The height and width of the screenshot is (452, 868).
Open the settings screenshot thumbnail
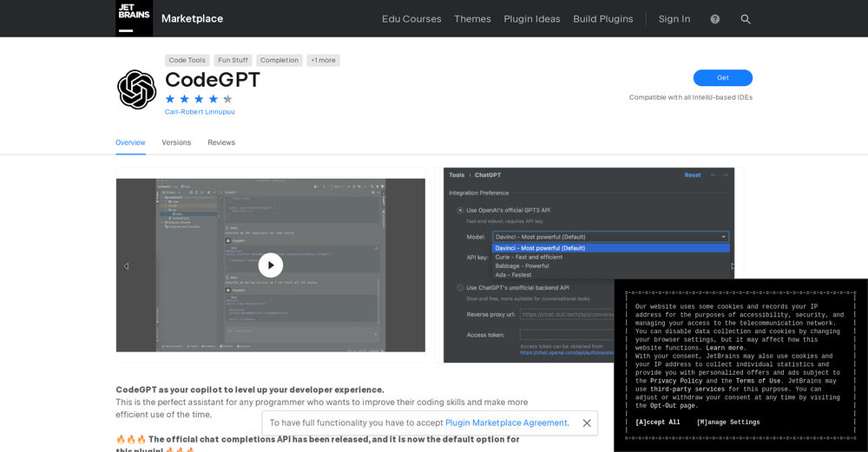pyautogui.click(x=589, y=265)
